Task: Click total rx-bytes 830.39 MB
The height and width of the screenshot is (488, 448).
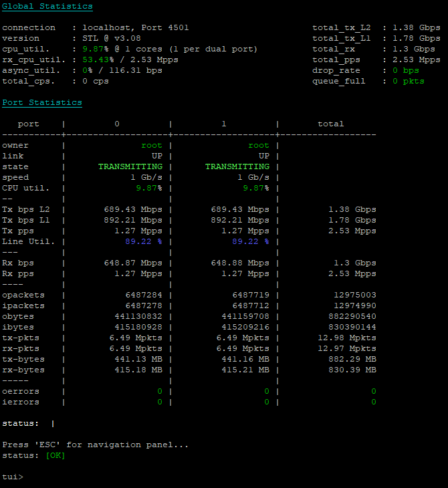Action: (x=352, y=370)
